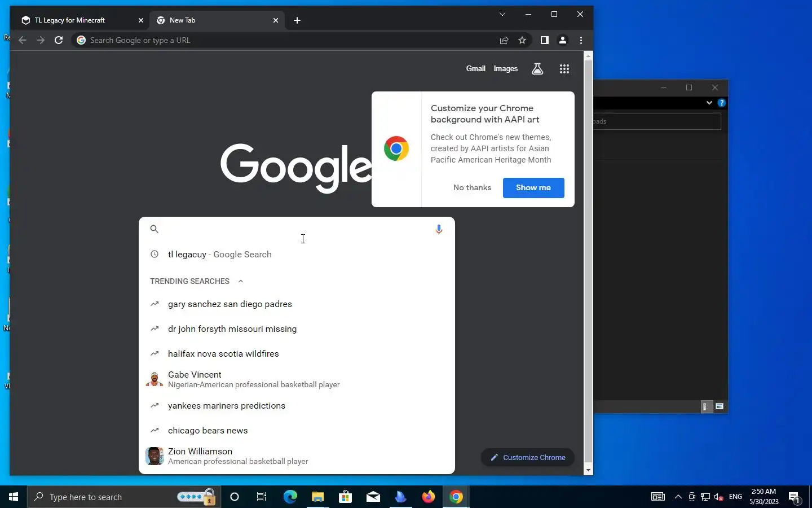Open Task View on taskbar
The image size is (812, 508).
(x=262, y=497)
